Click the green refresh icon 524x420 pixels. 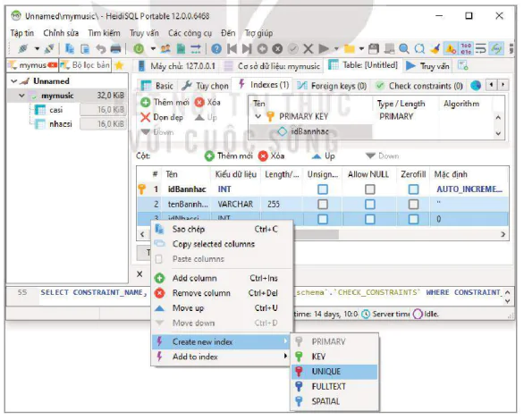[x=139, y=49]
